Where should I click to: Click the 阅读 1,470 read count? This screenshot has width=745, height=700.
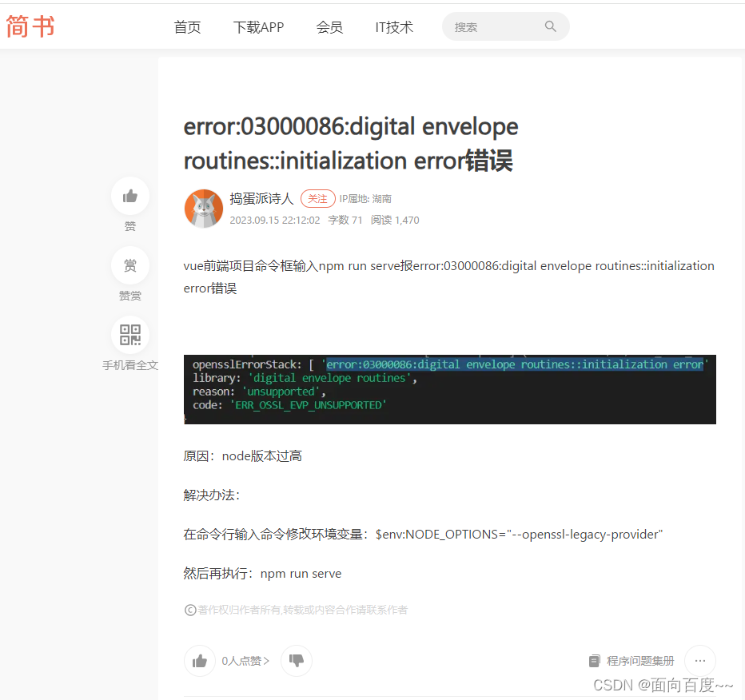[x=395, y=221]
